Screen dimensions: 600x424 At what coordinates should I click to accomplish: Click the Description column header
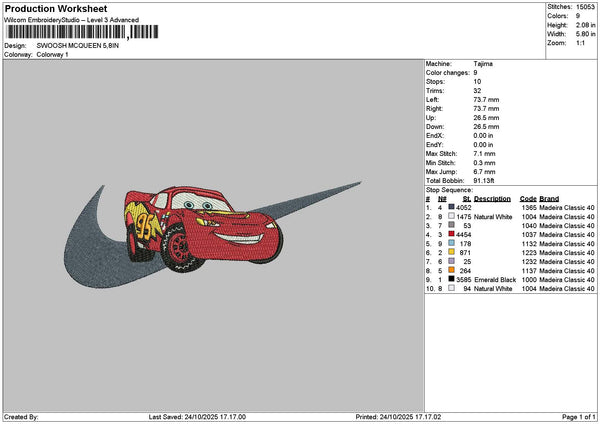pos(492,199)
